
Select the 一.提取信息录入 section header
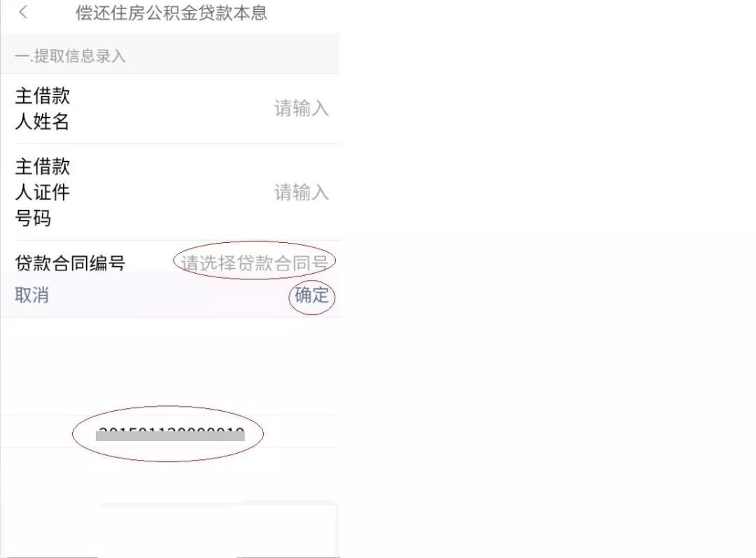[x=71, y=56]
